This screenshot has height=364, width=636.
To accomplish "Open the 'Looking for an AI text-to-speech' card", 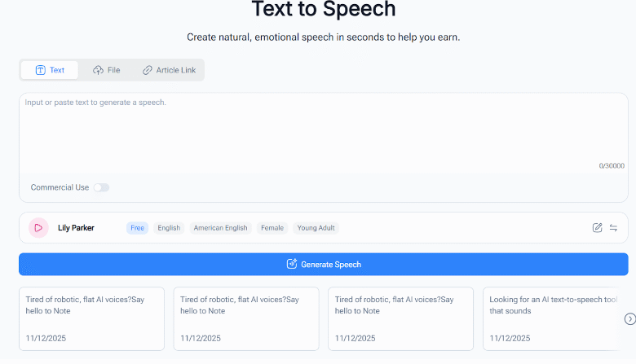I will [x=556, y=318].
